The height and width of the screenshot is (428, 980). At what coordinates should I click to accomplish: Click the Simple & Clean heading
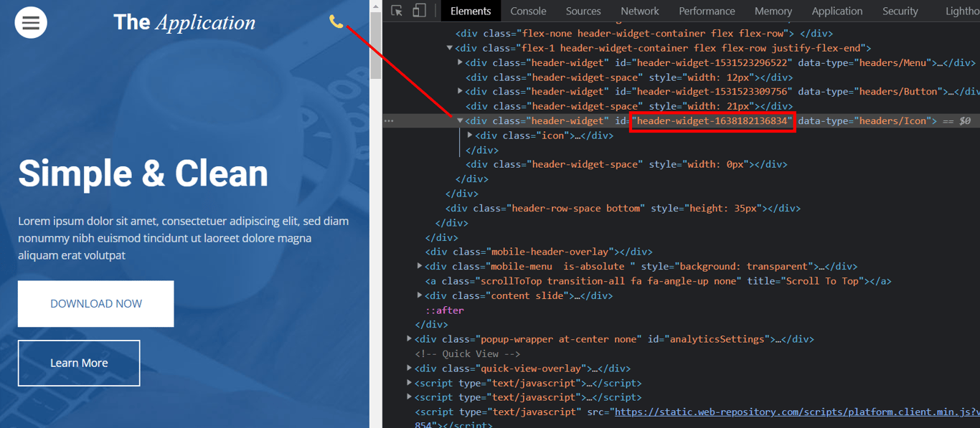pyautogui.click(x=143, y=174)
